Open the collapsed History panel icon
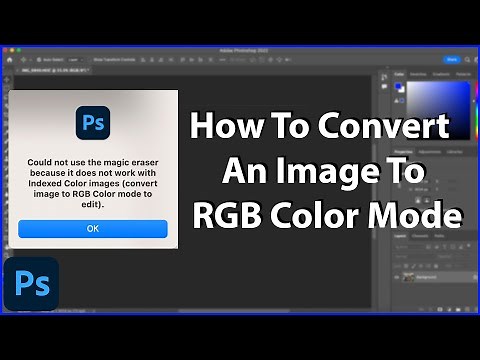This screenshot has height=360, width=480. (x=384, y=77)
